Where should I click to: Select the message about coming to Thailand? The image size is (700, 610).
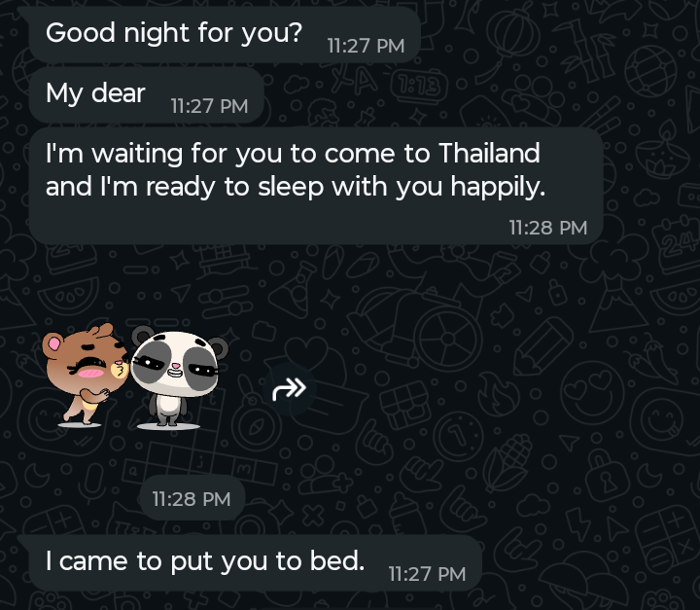click(x=316, y=186)
